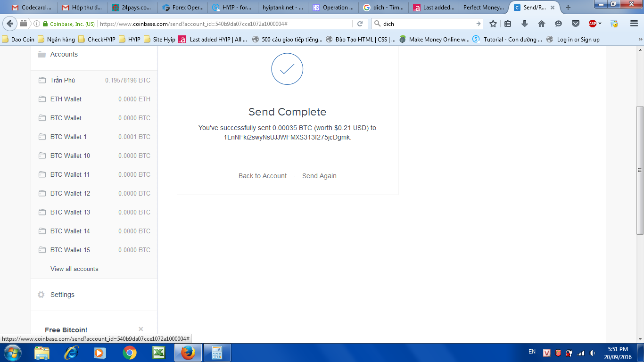The height and width of the screenshot is (362, 644).
Task: Select the BTC Wallet 1 account
Action: (x=94, y=137)
